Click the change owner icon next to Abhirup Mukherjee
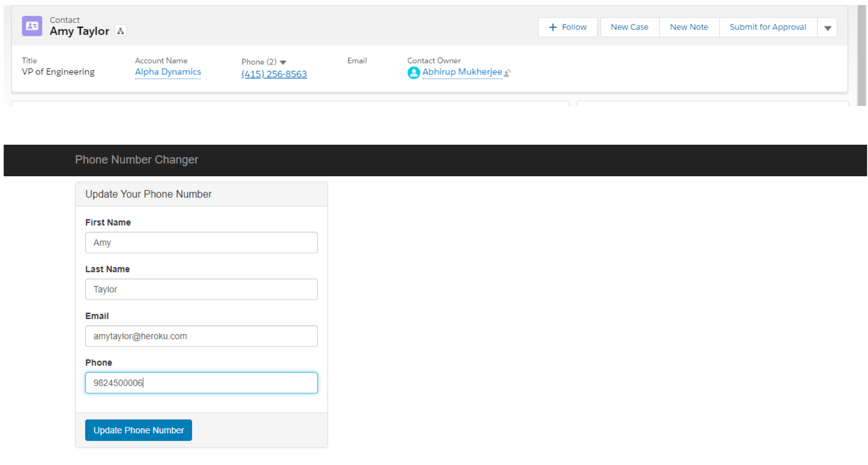868x465 pixels. coord(508,73)
